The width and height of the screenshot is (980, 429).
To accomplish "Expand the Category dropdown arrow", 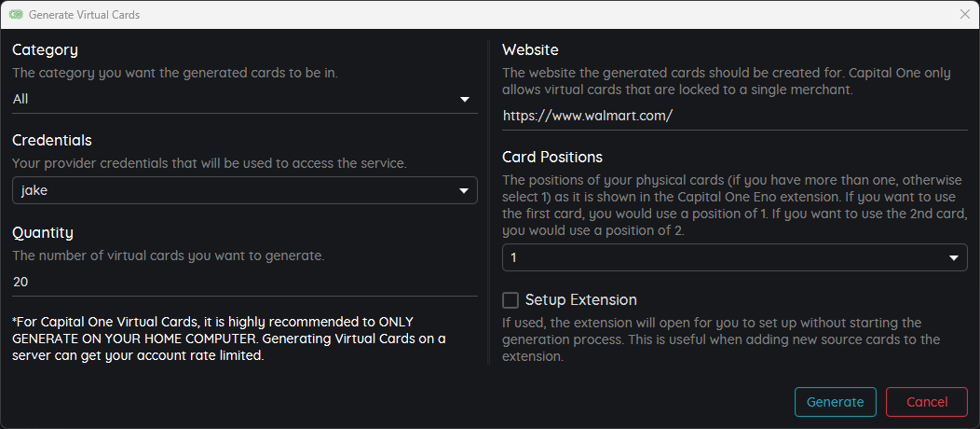I will [x=464, y=99].
